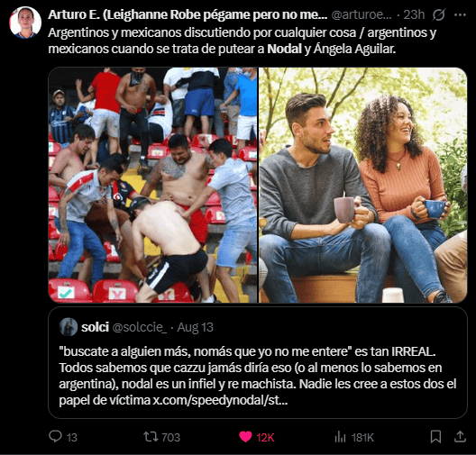Click the @arturoe handle
476x455 pixels.
[x=362, y=14]
